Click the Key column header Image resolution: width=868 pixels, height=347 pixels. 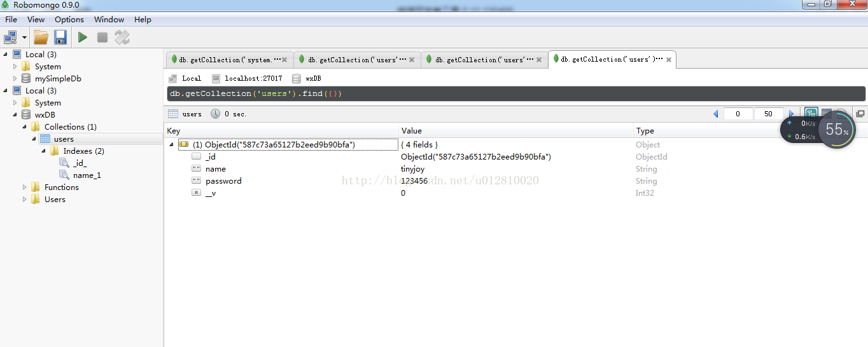click(x=281, y=131)
